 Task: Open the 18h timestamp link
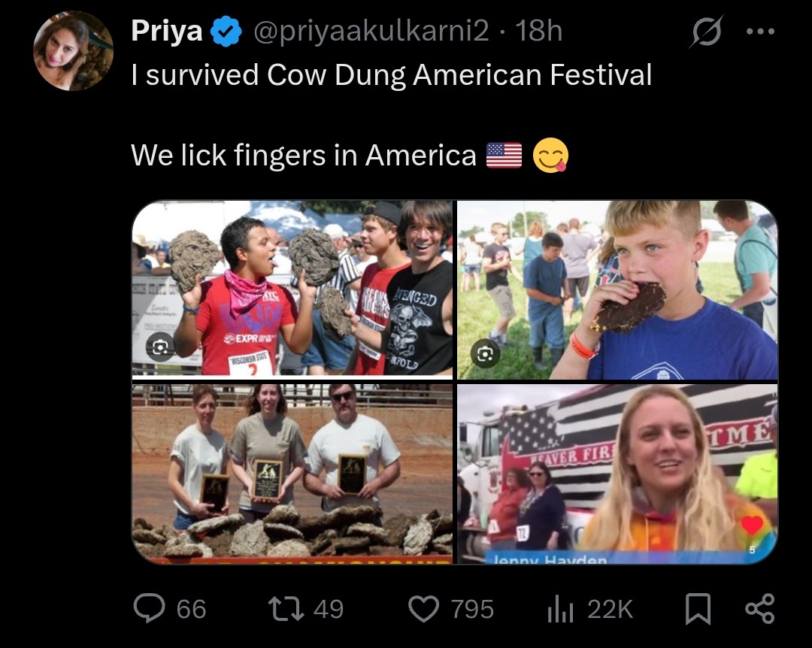pos(538,31)
